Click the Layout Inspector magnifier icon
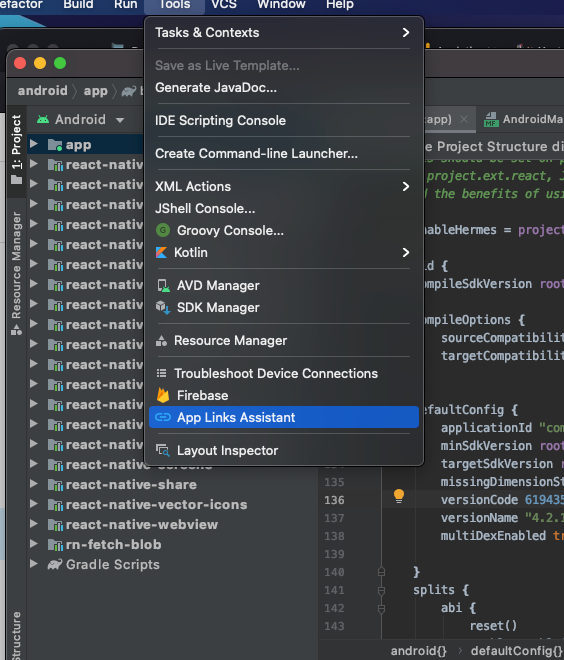 pos(163,450)
